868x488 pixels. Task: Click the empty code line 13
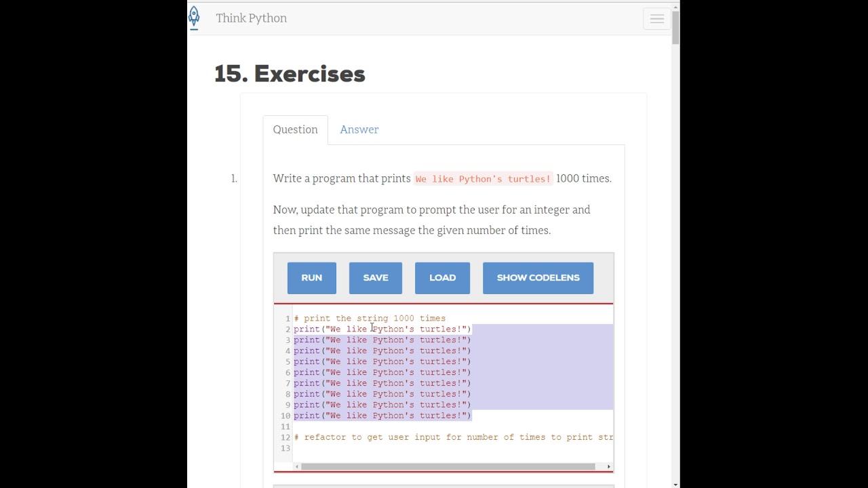pos(453,448)
